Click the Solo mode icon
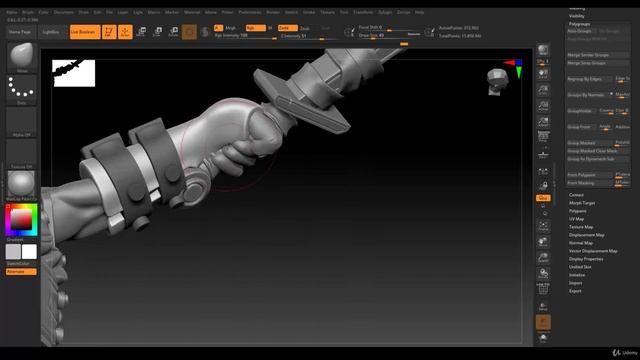Viewport: 640px width, 360px height. pyautogui.click(x=543, y=338)
